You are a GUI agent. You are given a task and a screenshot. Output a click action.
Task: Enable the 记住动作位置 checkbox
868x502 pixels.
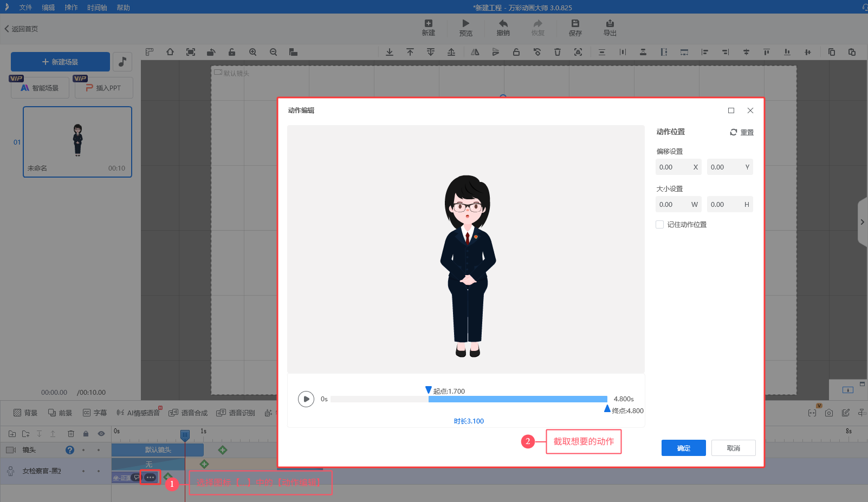[x=660, y=225]
